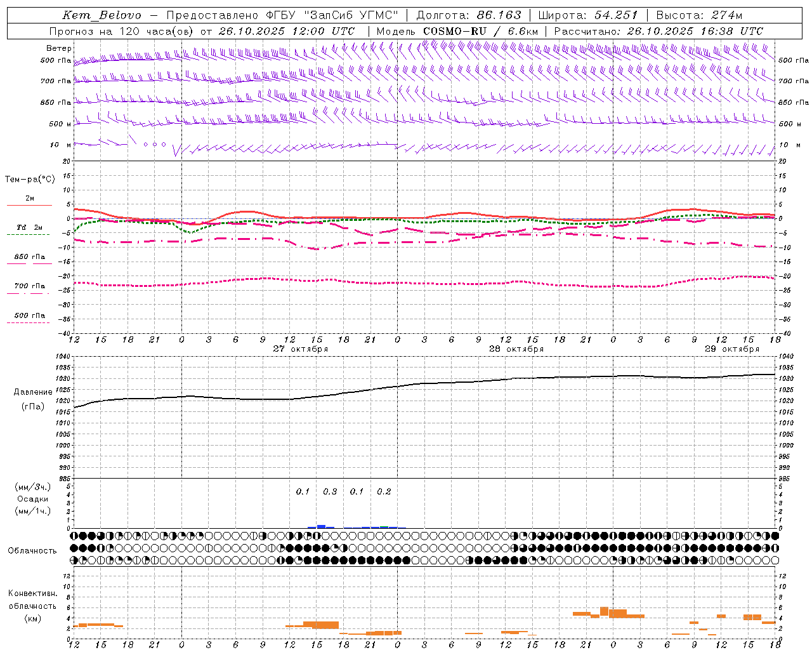Click the longitude value Долгота: 86.163
The image size is (812, 650).
pyautogui.click(x=469, y=15)
